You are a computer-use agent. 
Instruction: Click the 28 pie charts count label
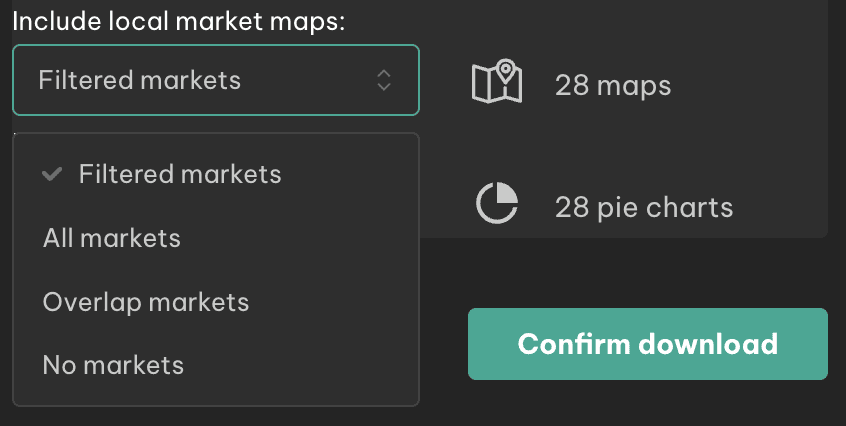point(644,207)
